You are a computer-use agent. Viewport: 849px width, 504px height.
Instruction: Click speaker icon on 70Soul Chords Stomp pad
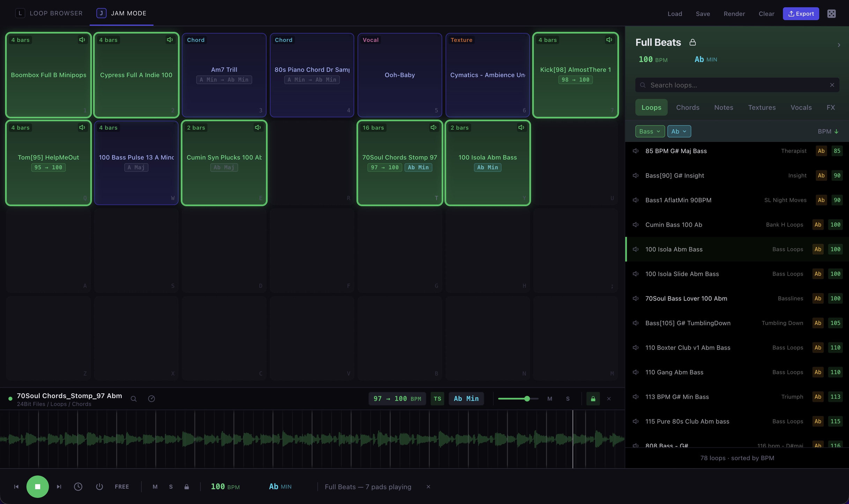tap(433, 128)
